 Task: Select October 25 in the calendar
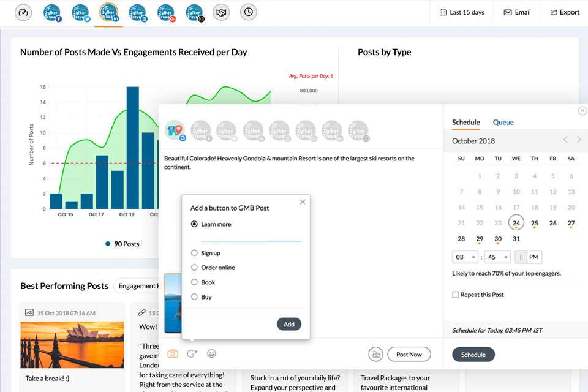[x=534, y=223]
